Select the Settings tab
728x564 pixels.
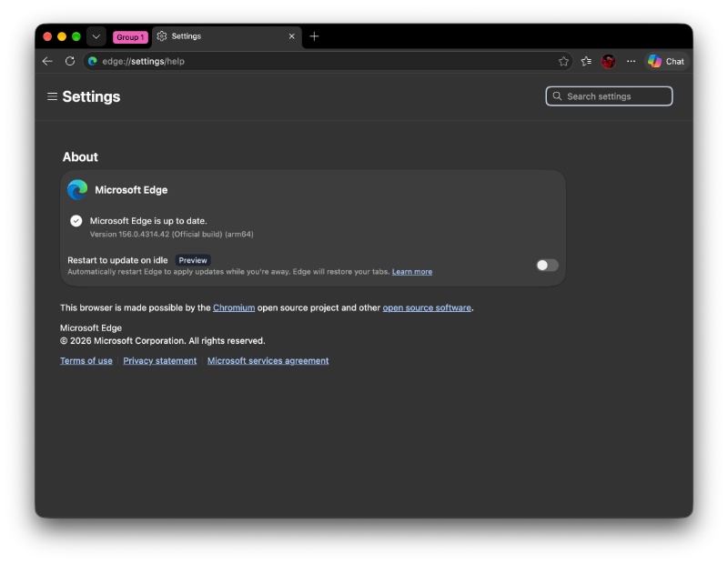(x=227, y=36)
